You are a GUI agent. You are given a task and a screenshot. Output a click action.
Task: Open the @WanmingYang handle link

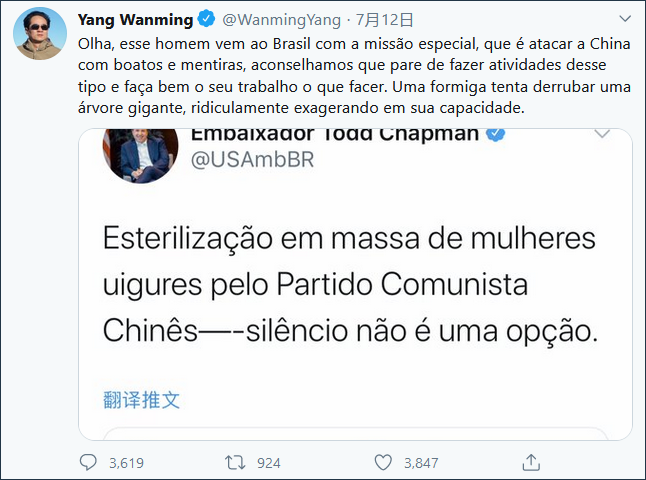click(281, 20)
